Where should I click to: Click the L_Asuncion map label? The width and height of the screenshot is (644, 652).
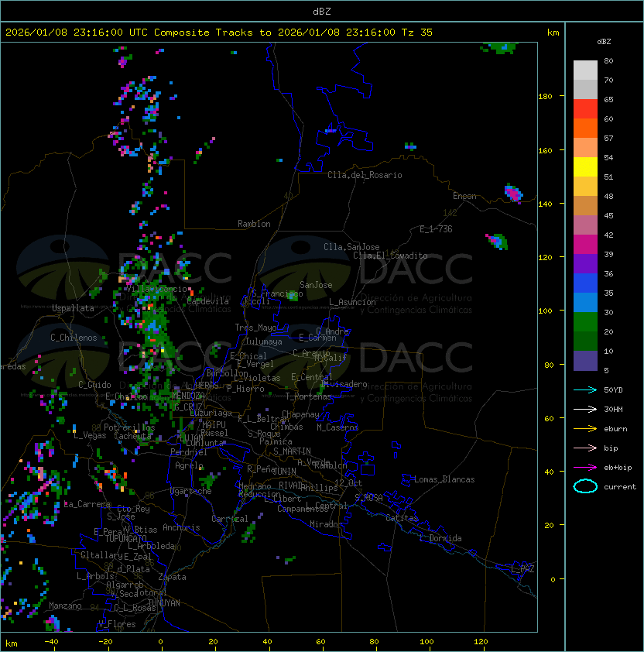(352, 302)
